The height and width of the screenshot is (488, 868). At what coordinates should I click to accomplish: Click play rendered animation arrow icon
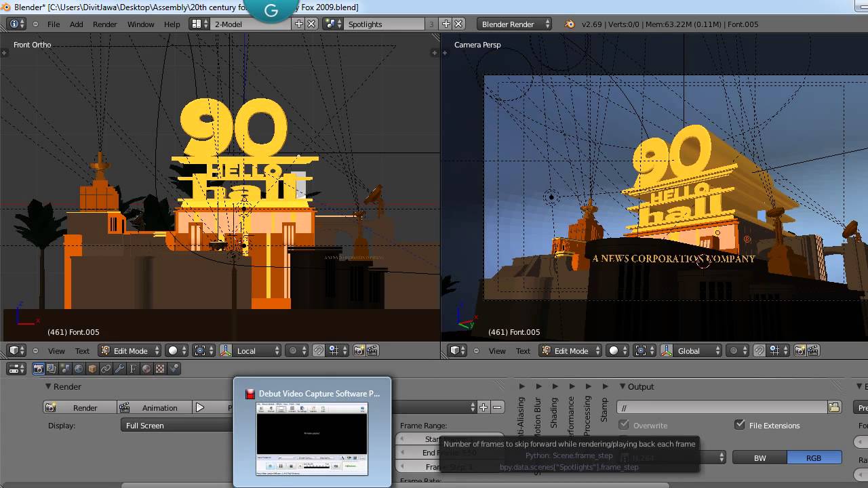(x=200, y=407)
